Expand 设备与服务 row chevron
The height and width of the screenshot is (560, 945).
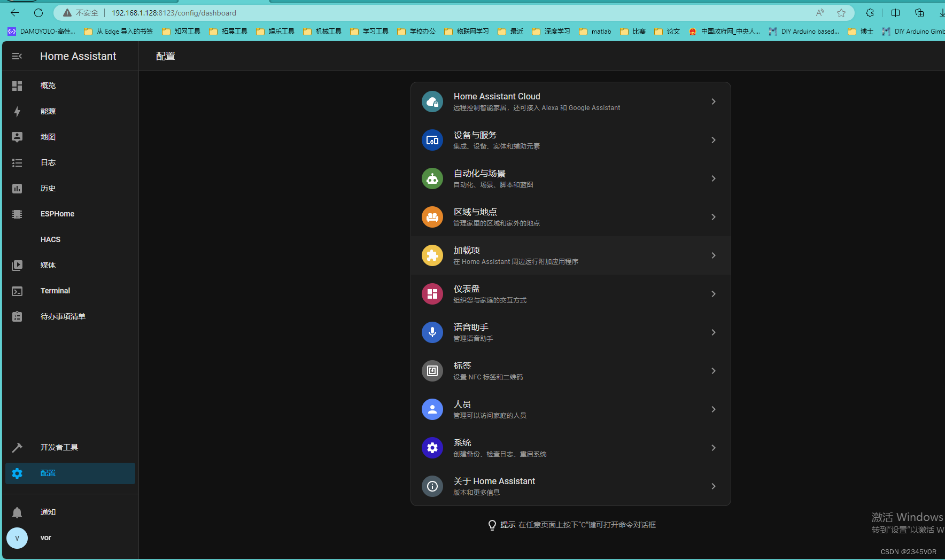pos(714,140)
